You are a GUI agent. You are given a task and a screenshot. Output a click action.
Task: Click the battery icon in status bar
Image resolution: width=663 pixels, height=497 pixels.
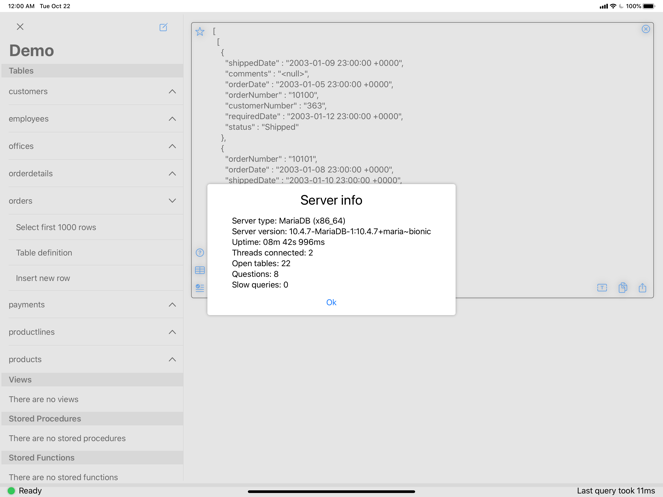(649, 6)
